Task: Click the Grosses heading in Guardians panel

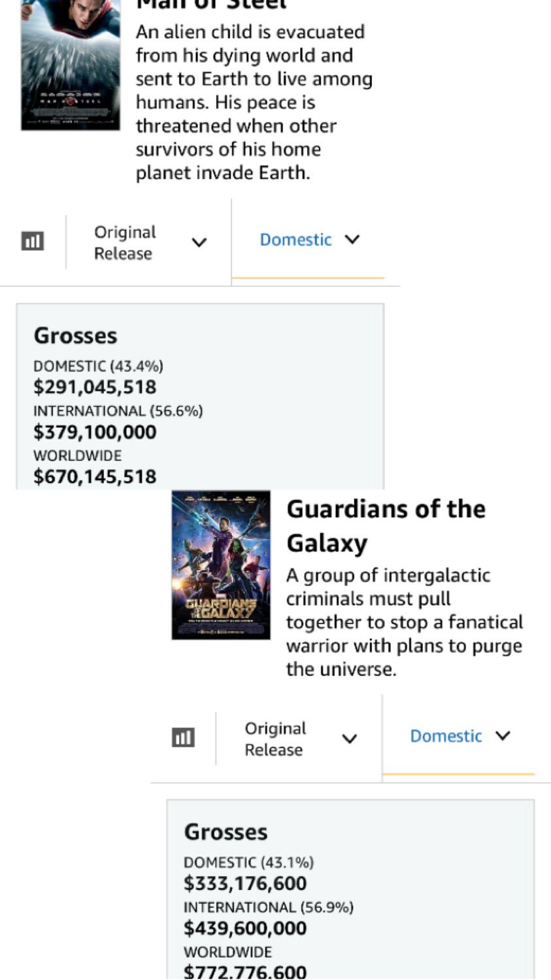Action: 226,832
